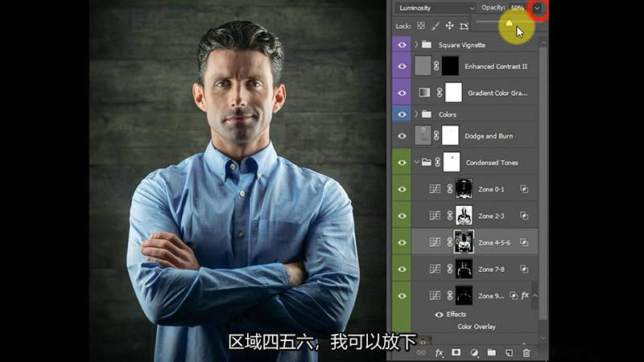Hide the Colors group
This screenshot has width=644, height=362.
(402, 114)
